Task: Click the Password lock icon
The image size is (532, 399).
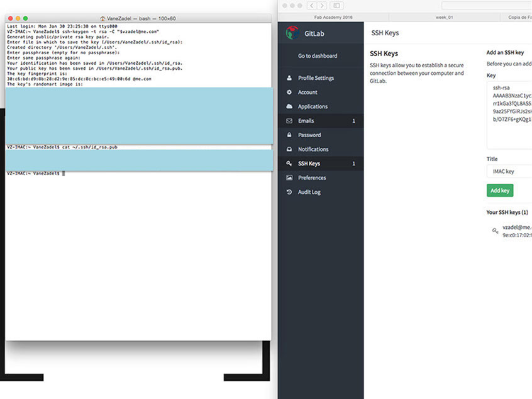Action: [289, 135]
